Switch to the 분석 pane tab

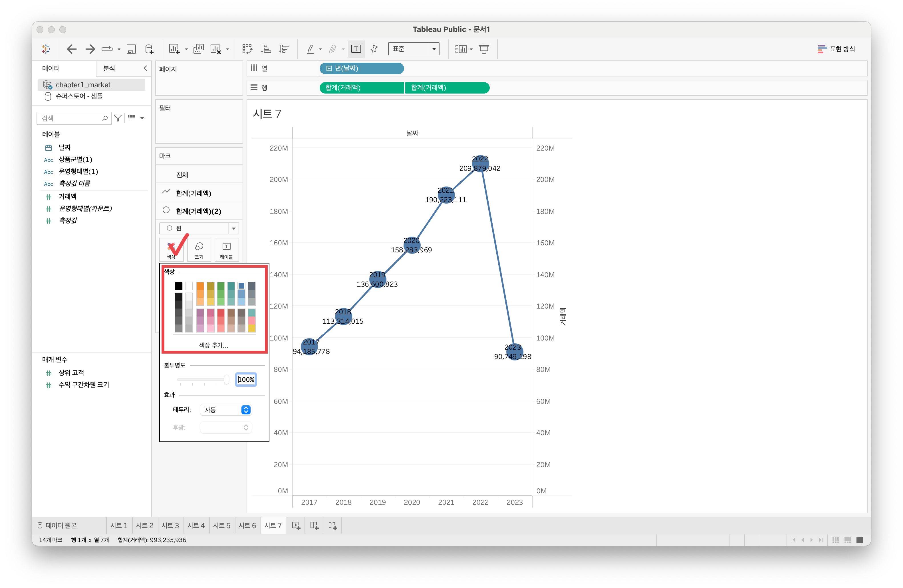(109, 68)
